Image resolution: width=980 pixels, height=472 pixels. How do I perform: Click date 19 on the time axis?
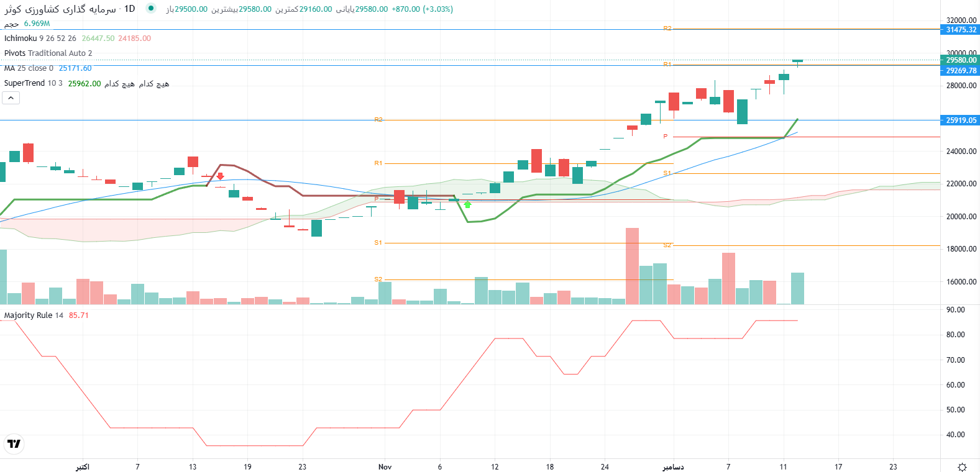point(247,467)
